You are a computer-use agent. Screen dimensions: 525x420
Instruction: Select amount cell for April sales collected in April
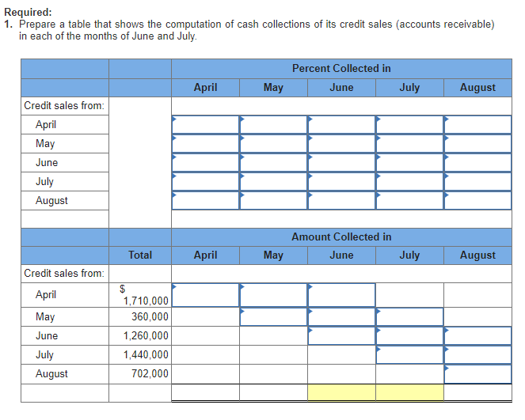pyautogui.click(x=206, y=295)
